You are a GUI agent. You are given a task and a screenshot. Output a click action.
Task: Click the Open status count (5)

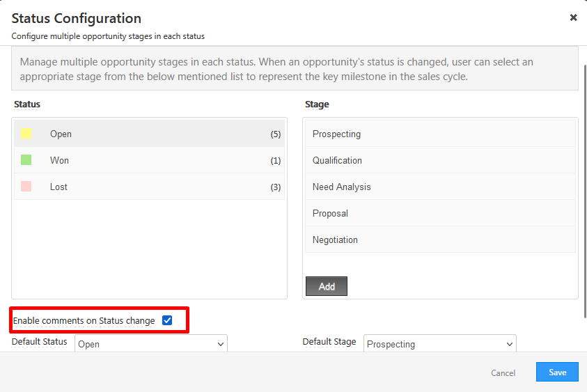(x=276, y=134)
